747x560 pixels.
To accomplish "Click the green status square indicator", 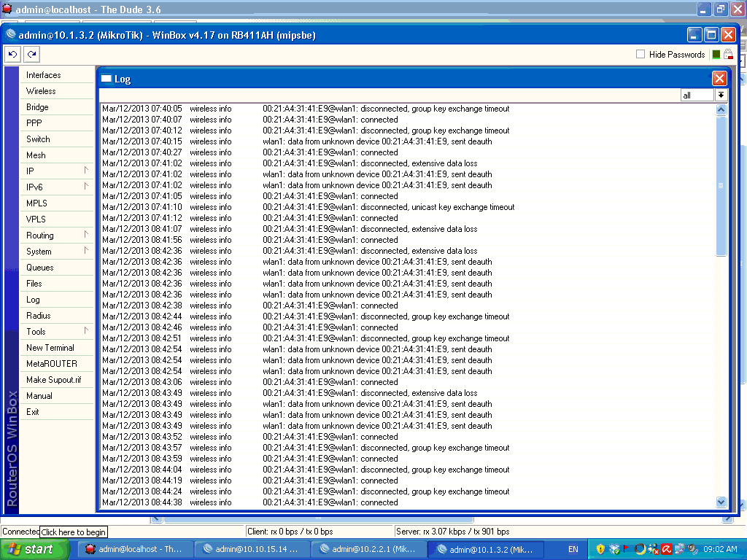I will [x=716, y=54].
